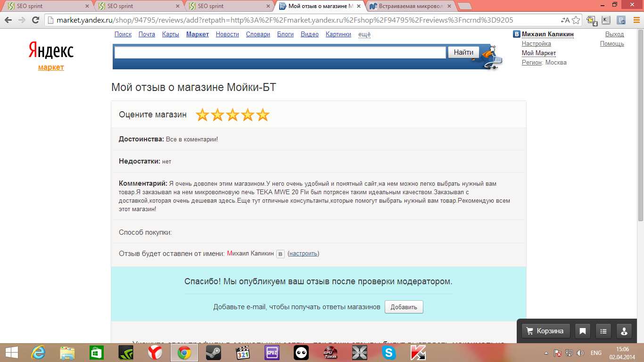Set rating to fifth star
Viewport: 644px width, 362px height.
click(x=263, y=115)
